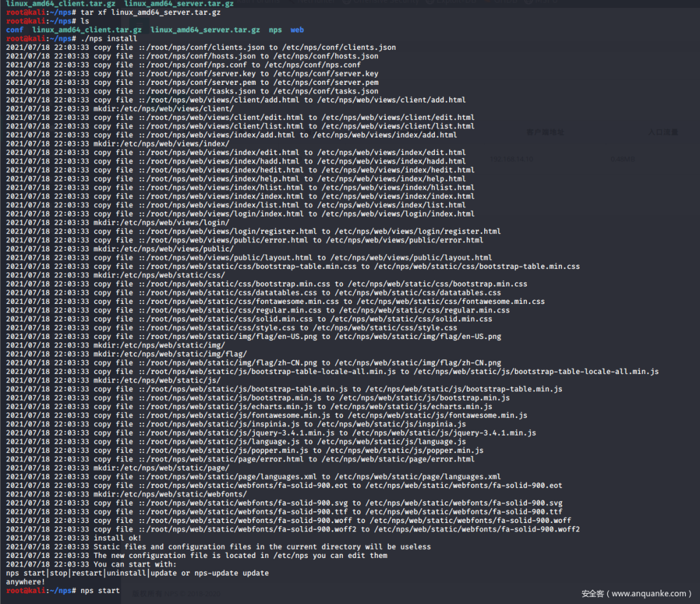
Task: Select the tasks.json copy log line
Action: pos(192,91)
